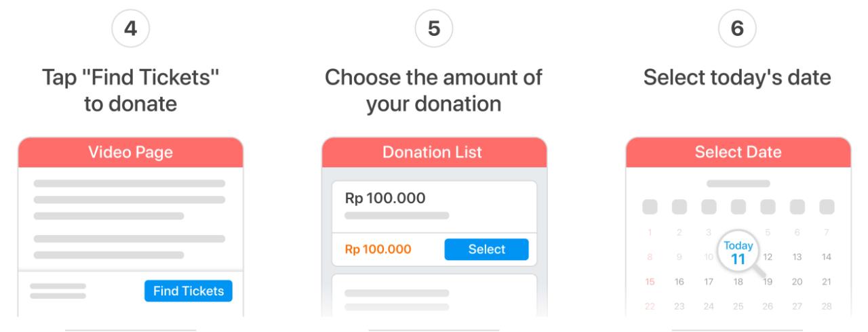Click the Select Date header

pyautogui.click(x=738, y=152)
